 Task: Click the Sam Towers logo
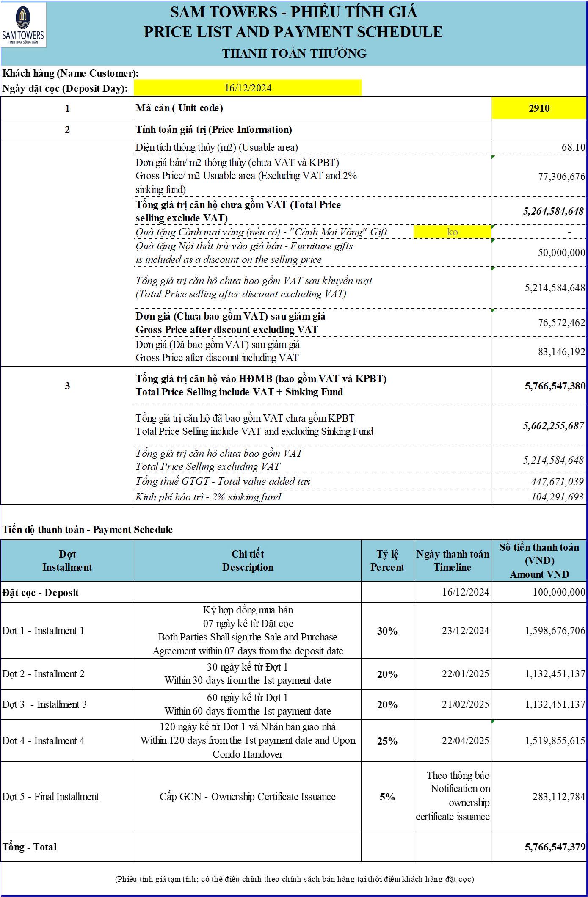coord(23,25)
